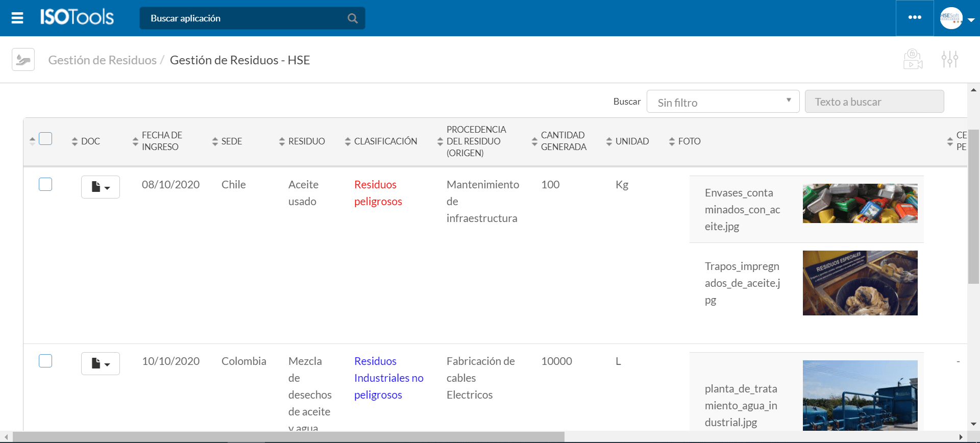The image size is (980, 443).
Task: Check the Aceite usado row checkbox
Action: 45,184
